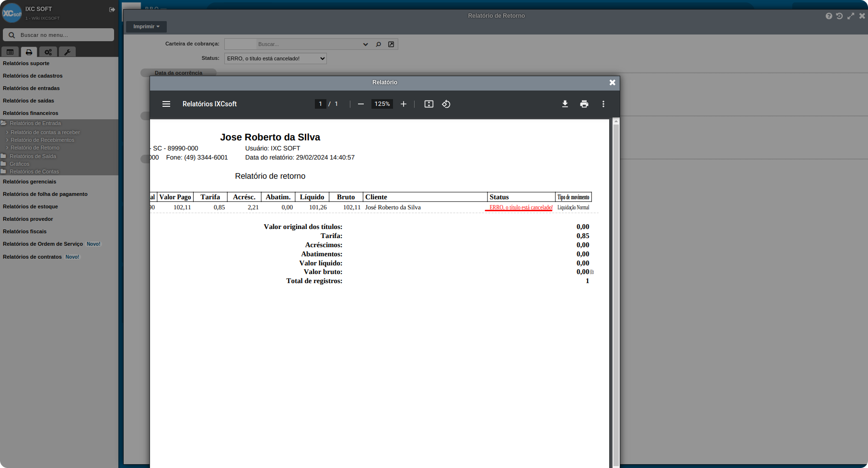The width and height of the screenshot is (868, 468).
Task: Click the fit to page icon
Action: [x=429, y=104]
